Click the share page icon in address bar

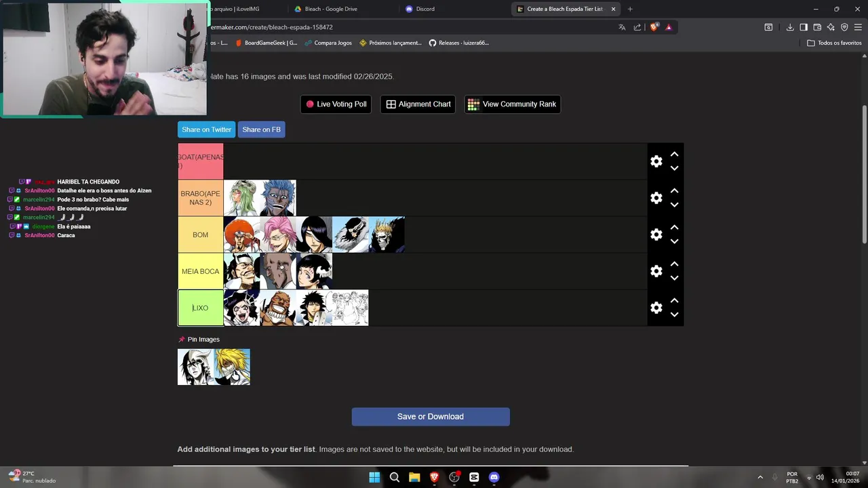(x=637, y=27)
